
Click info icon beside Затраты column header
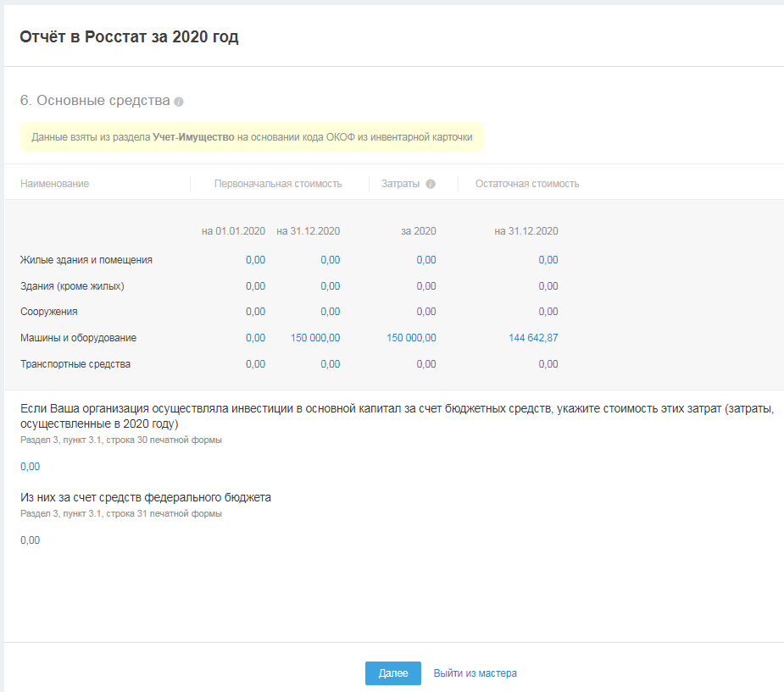coord(431,184)
